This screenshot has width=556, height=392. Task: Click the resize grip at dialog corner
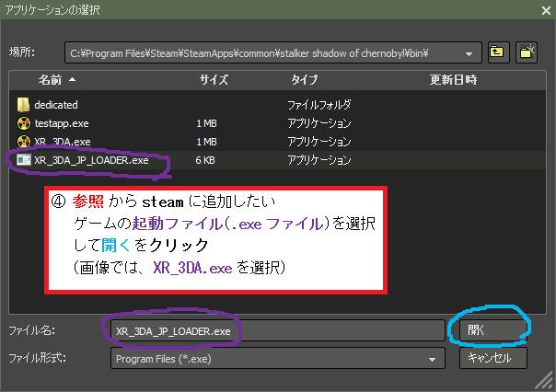pyautogui.click(x=545, y=381)
